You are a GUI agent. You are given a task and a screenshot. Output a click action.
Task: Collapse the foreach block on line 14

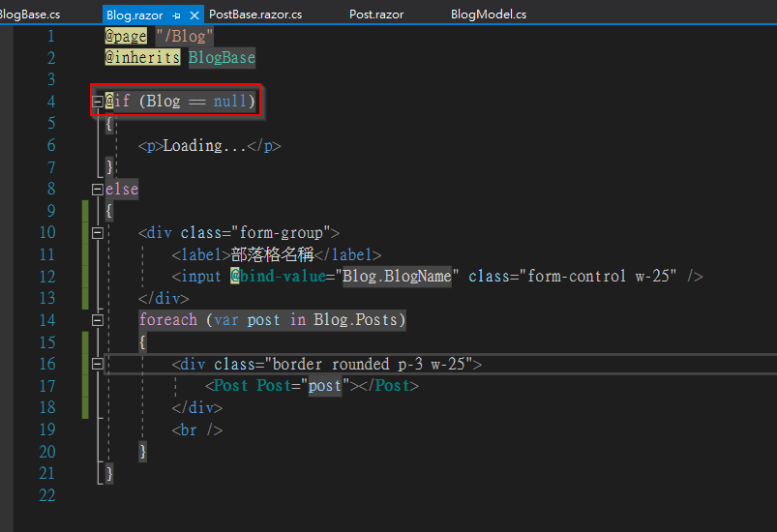click(x=98, y=320)
